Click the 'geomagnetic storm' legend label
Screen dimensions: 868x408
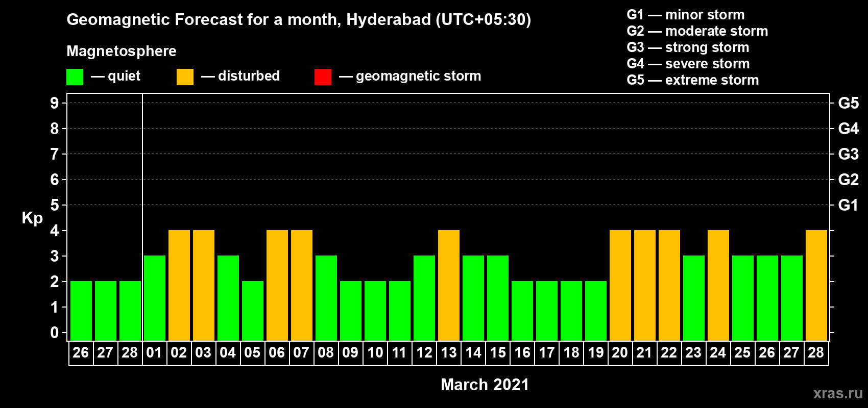click(419, 76)
